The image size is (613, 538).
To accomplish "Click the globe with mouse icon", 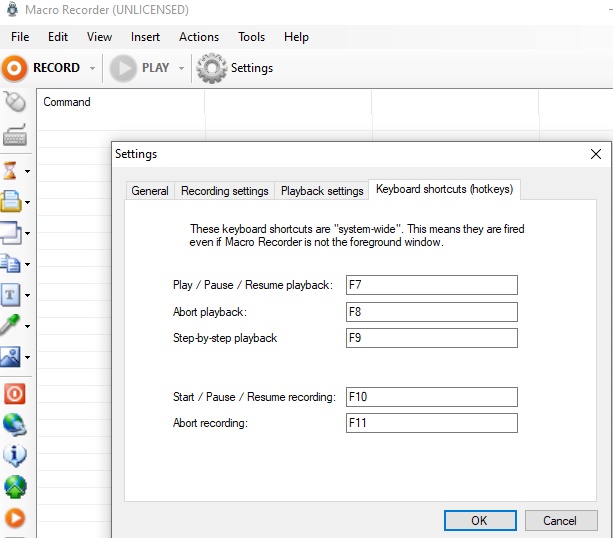I will pos(15,425).
